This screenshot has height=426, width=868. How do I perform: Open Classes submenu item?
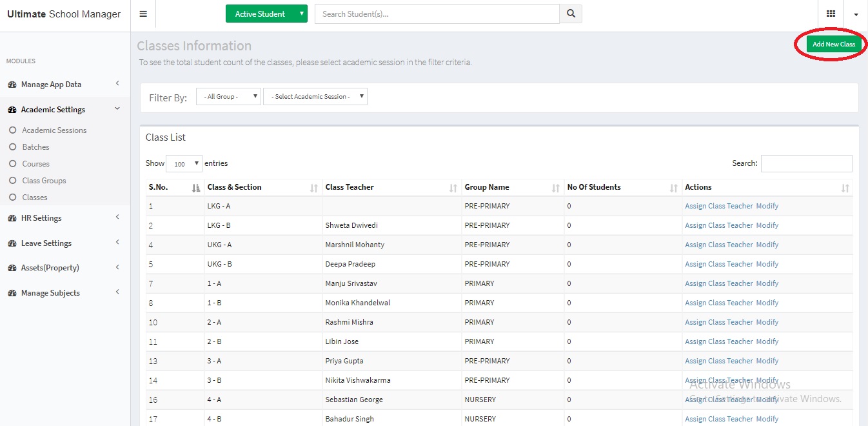click(x=35, y=198)
